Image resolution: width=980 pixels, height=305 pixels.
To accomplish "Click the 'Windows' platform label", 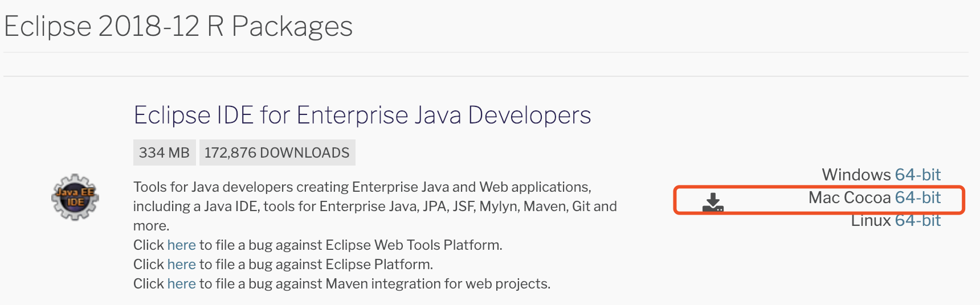I will (856, 175).
